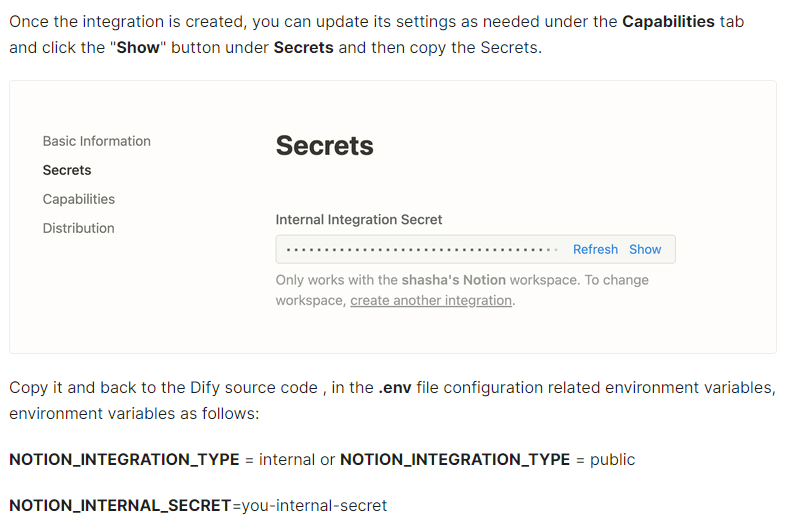Reveal the secret with the Show button

point(645,249)
